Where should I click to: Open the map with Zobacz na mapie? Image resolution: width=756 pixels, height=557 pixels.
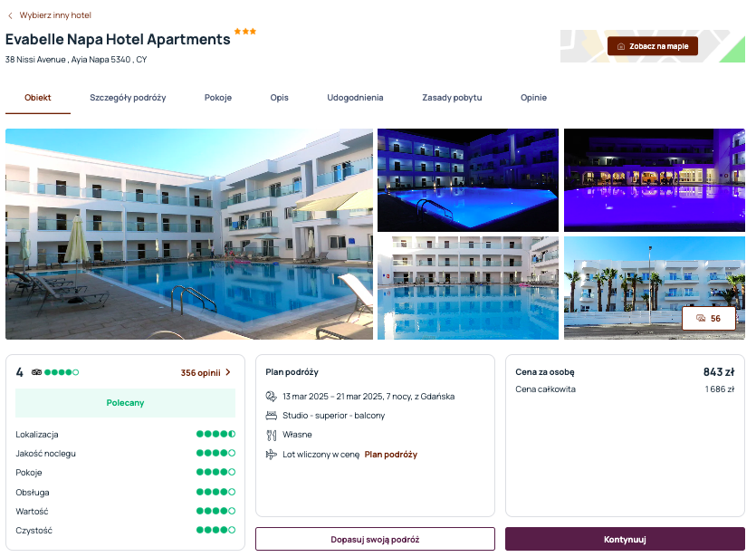653,46
